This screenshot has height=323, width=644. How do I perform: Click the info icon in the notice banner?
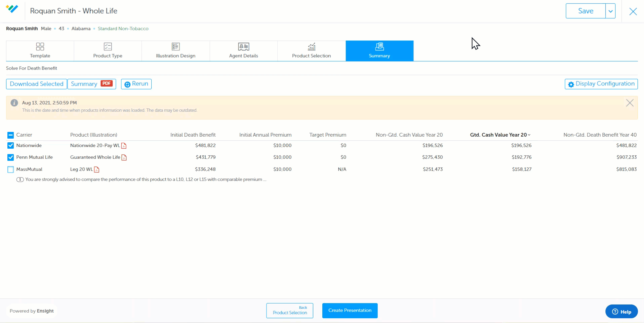pyautogui.click(x=14, y=103)
